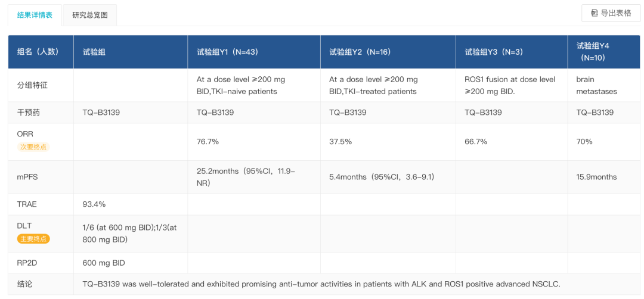Click the 导出表格 button
The width and height of the screenshot is (644, 299).
(x=611, y=13)
